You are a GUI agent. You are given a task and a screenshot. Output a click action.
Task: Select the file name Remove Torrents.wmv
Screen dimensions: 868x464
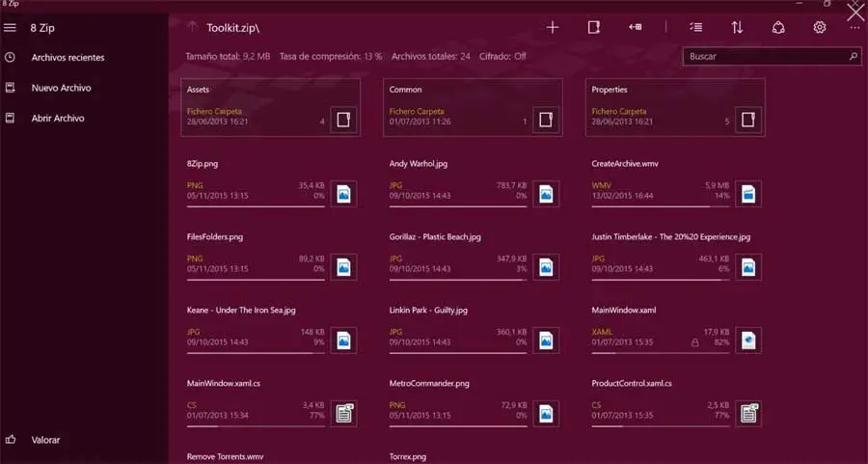point(225,457)
